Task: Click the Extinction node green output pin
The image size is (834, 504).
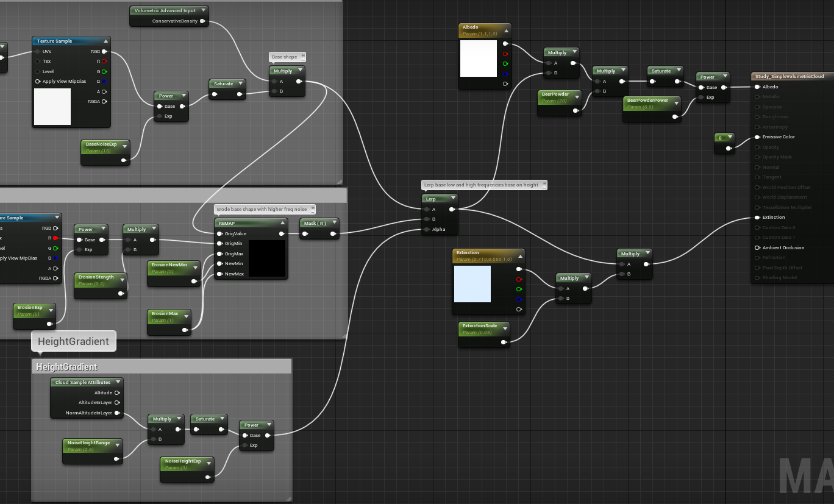Action: tap(519, 289)
